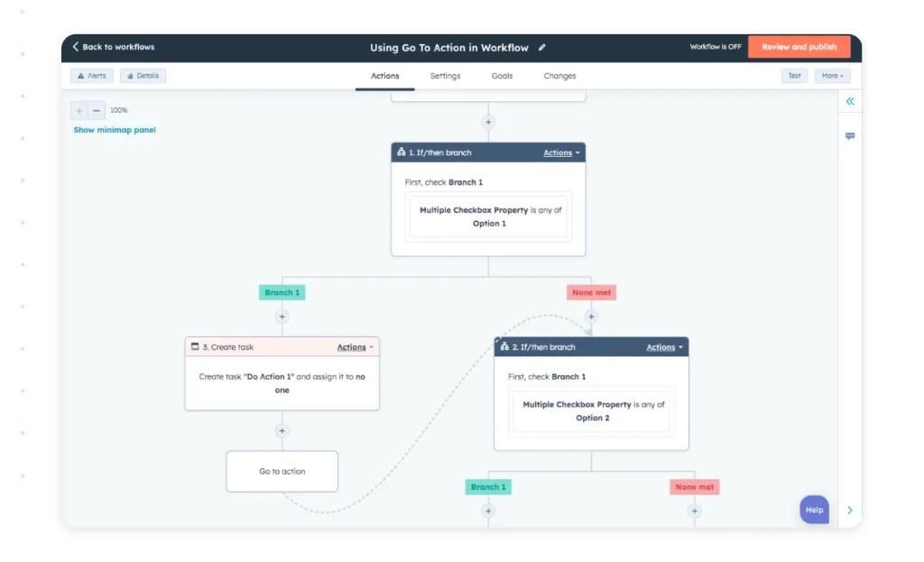Add action with plus above 1. If/then branch
The image size is (924, 562).
click(488, 122)
